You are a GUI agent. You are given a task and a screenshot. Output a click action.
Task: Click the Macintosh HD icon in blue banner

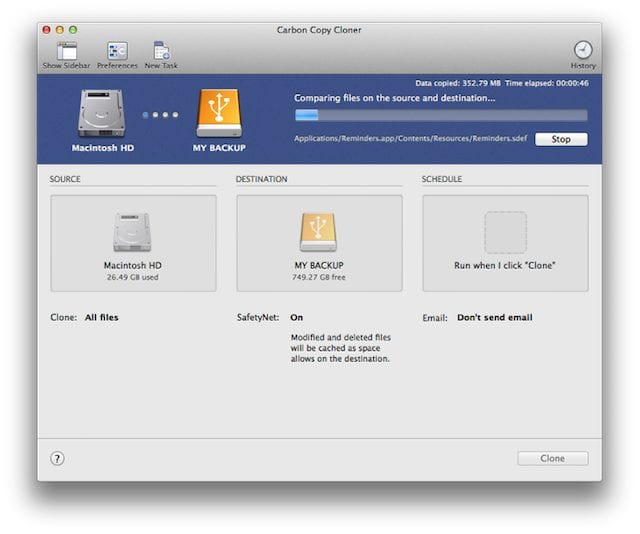pos(101,114)
